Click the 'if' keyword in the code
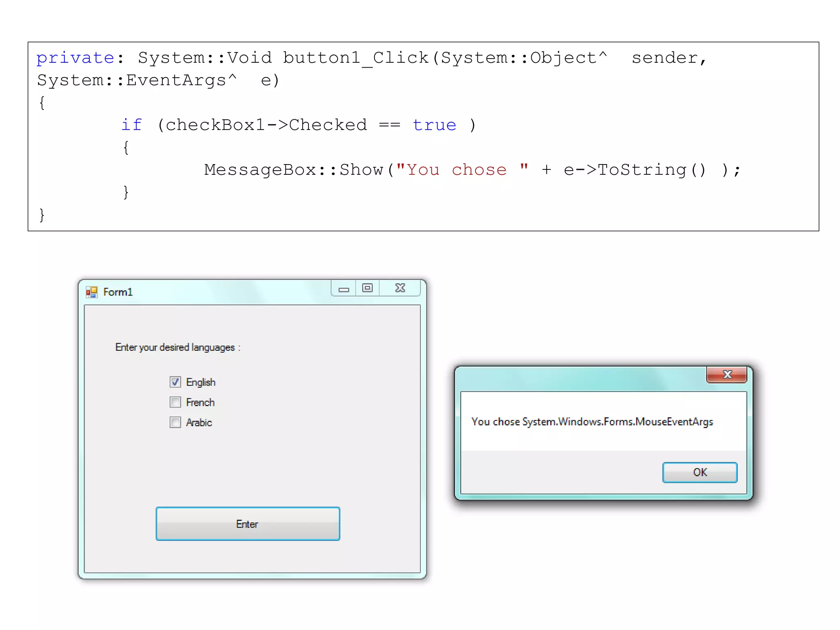This screenshot has width=840, height=630. pos(131,125)
